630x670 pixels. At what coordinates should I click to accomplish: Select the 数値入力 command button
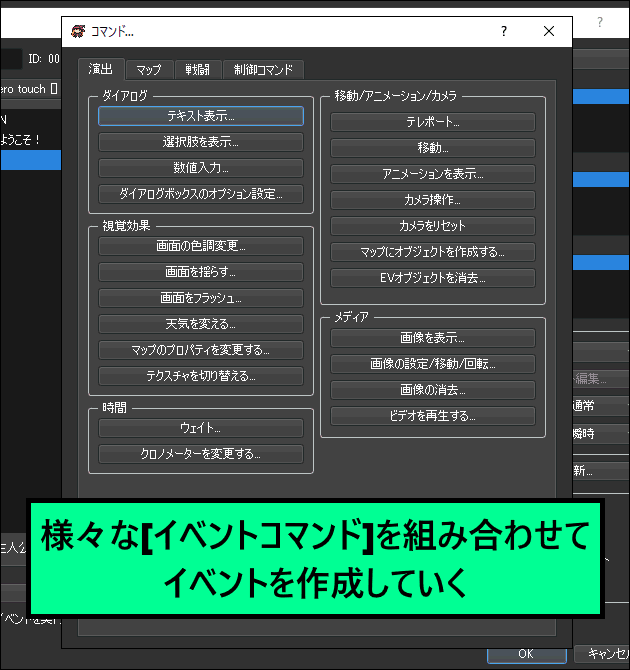pyautogui.click(x=201, y=168)
